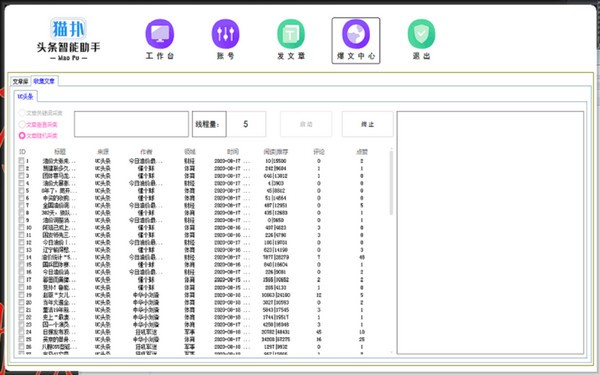
Task: Select the UC头条 sub-tab
Action: click(x=26, y=97)
